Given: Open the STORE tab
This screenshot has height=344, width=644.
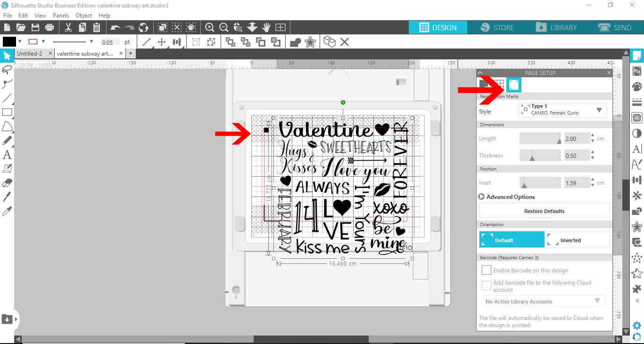Looking at the screenshot, I should pyautogui.click(x=497, y=27).
